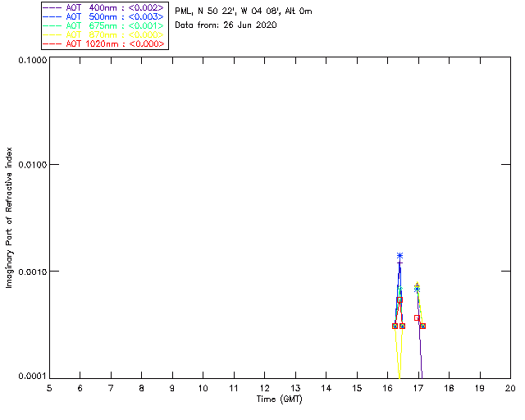Image resolution: width=525 pixels, height=420 pixels.
Task: Click the x-axis tick label 18
Action: click(449, 388)
